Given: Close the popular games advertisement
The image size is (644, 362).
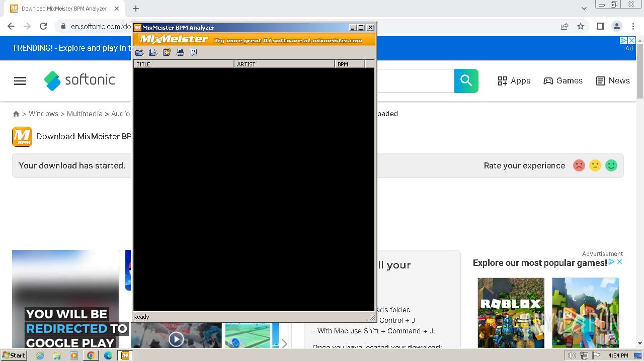Looking at the screenshot, I should [620, 262].
